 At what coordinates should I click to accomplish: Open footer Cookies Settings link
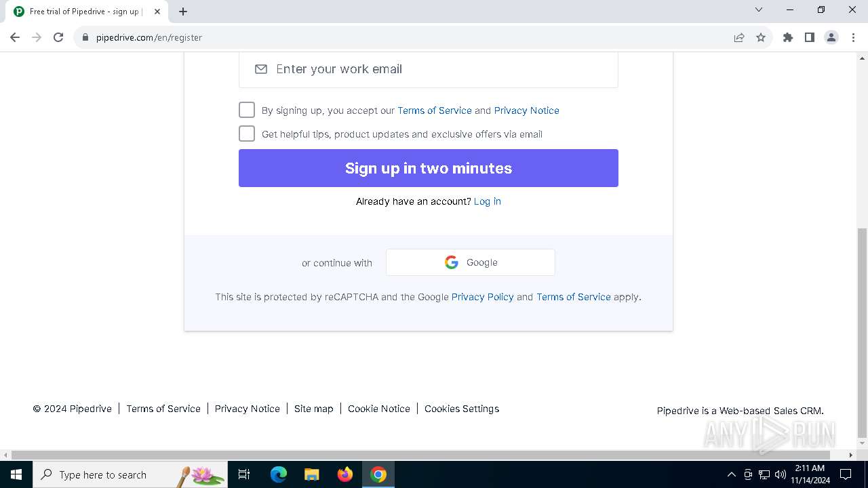point(462,409)
